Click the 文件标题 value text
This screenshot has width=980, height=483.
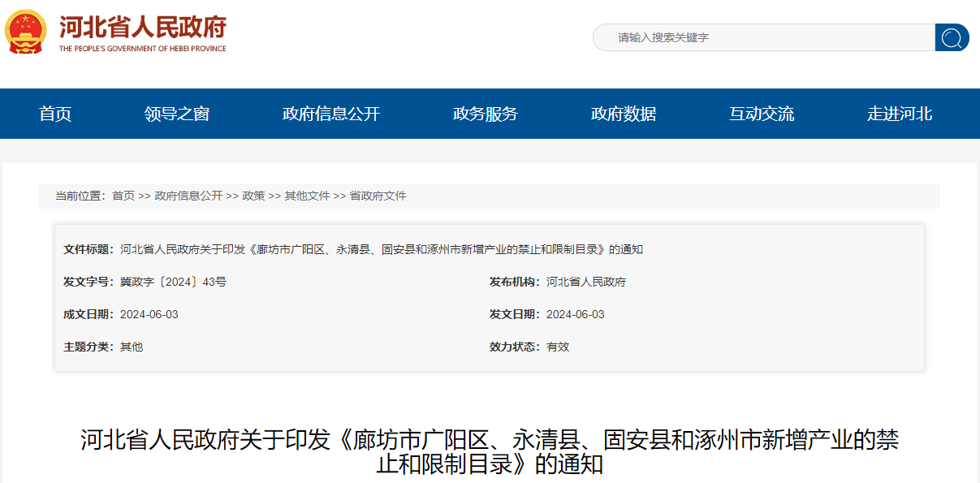[x=382, y=249]
